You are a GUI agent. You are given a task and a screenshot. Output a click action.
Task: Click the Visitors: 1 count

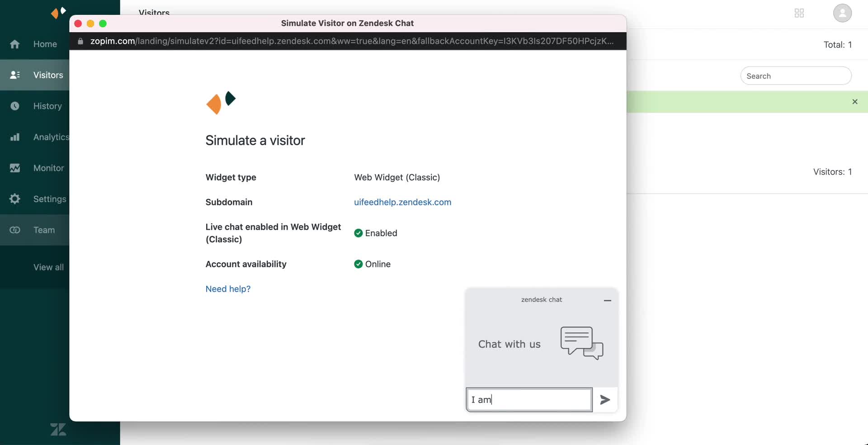[x=832, y=172]
